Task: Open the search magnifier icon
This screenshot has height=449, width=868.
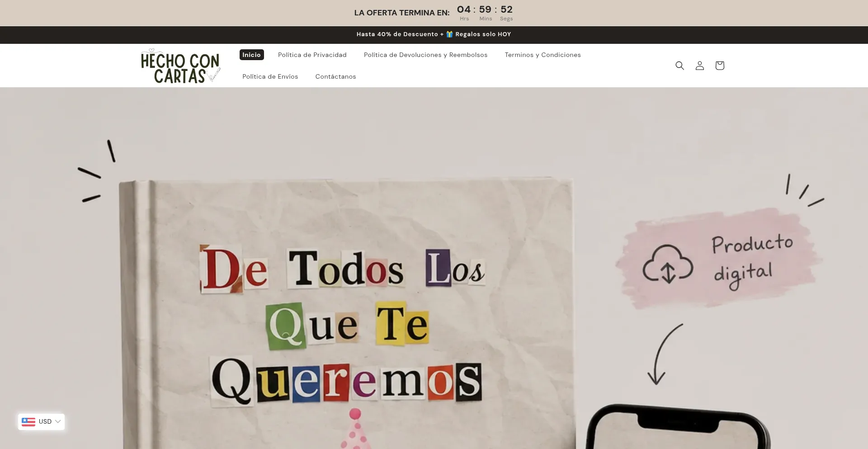Action: point(679,66)
